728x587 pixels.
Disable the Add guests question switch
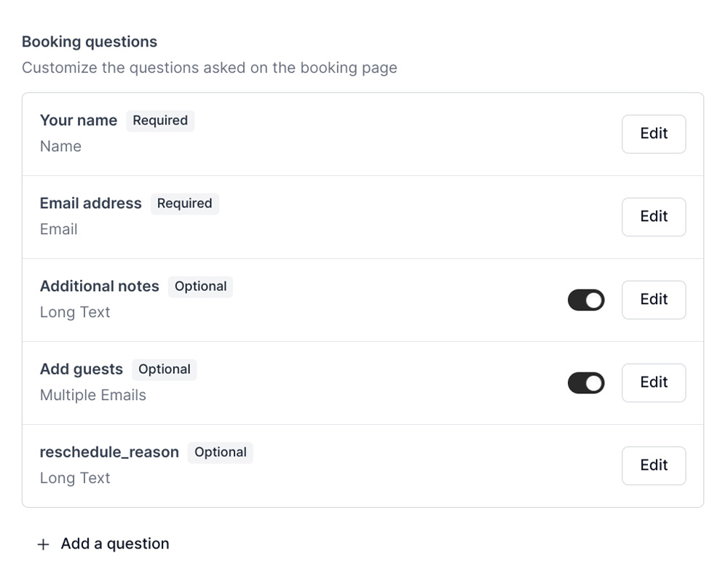tap(586, 383)
